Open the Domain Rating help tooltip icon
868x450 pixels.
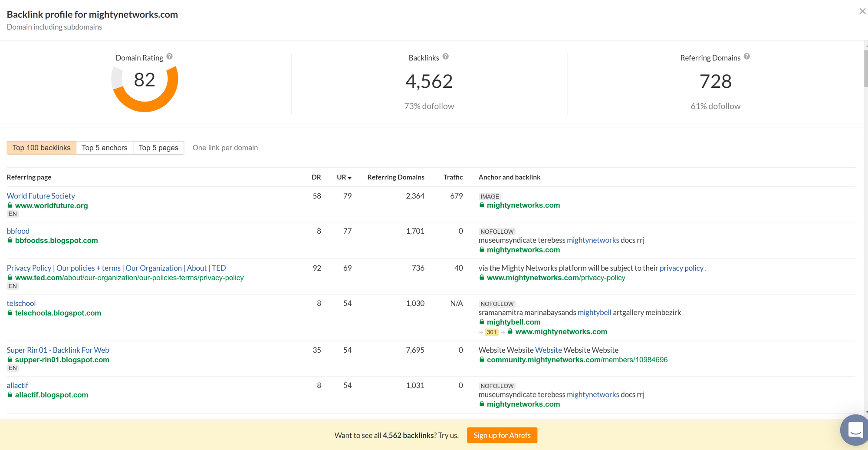(169, 56)
